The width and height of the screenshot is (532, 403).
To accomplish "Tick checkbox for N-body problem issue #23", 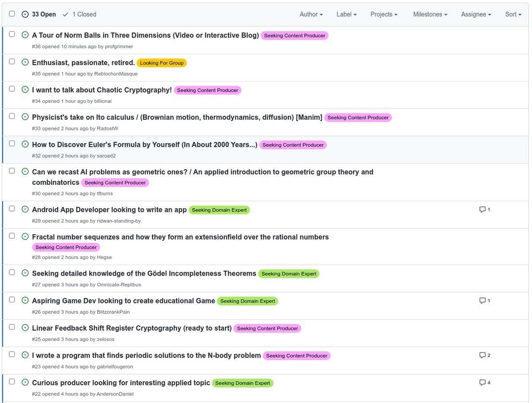I will point(12,355).
